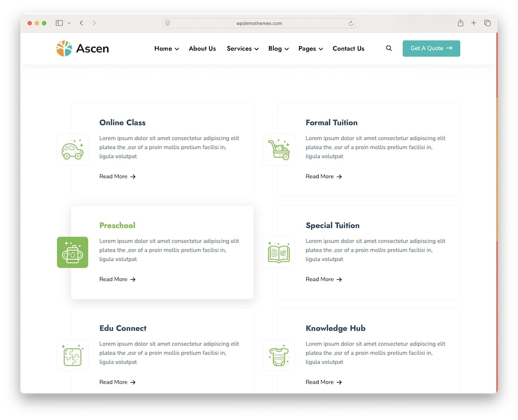Click Read More under Formal Tuition

[320, 176]
